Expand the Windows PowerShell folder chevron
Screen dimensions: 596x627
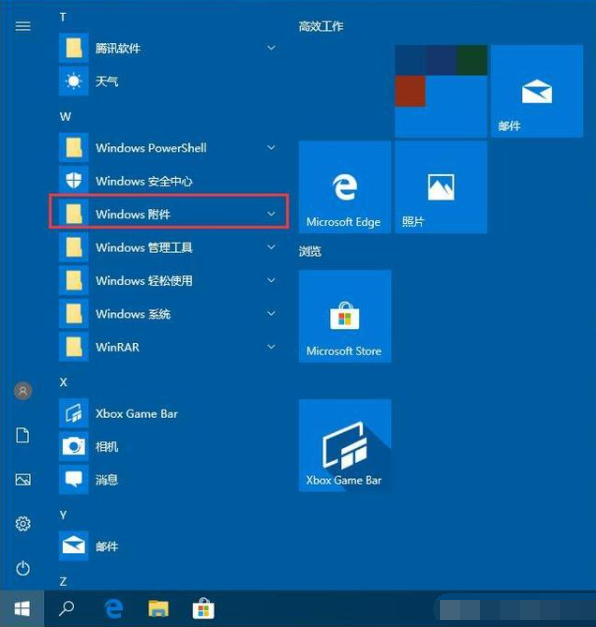point(271,148)
